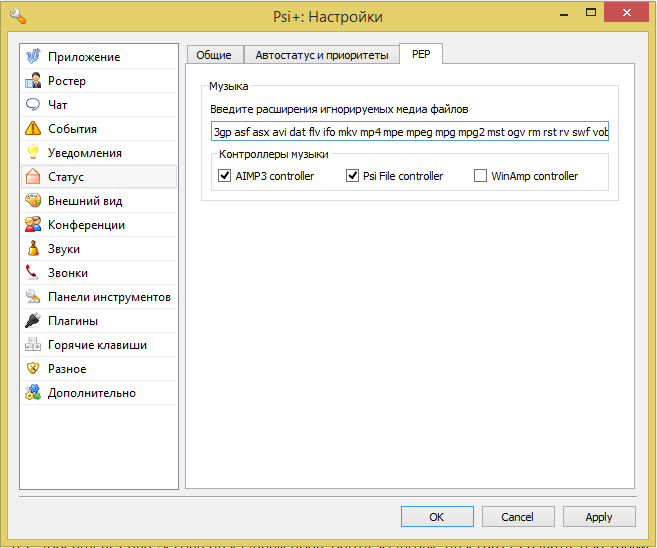
Task: Click the Чат speech bubble icon
Action: click(33, 105)
